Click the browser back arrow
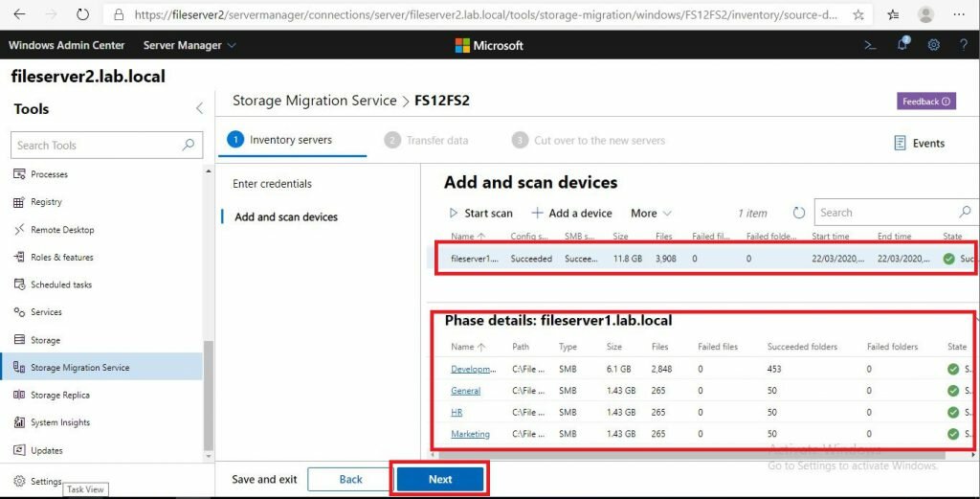This screenshot has width=980, height=499. tap(19, 13)
